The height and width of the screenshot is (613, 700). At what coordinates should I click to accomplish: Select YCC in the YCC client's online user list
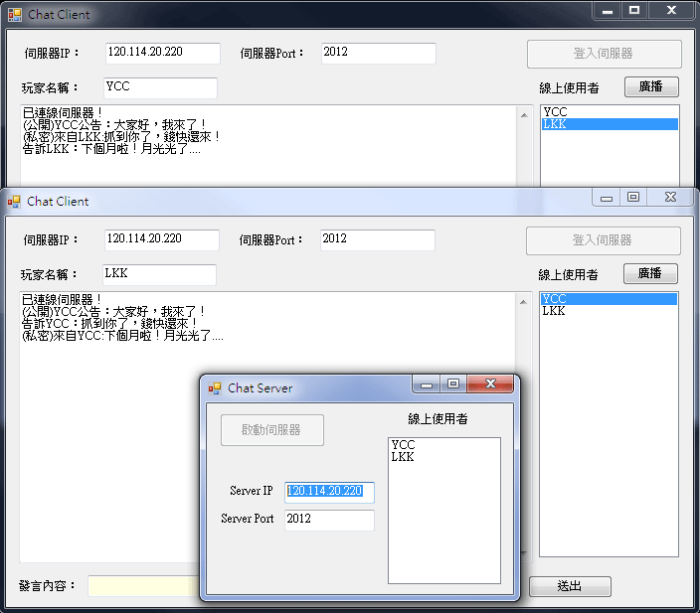[610, 112]
